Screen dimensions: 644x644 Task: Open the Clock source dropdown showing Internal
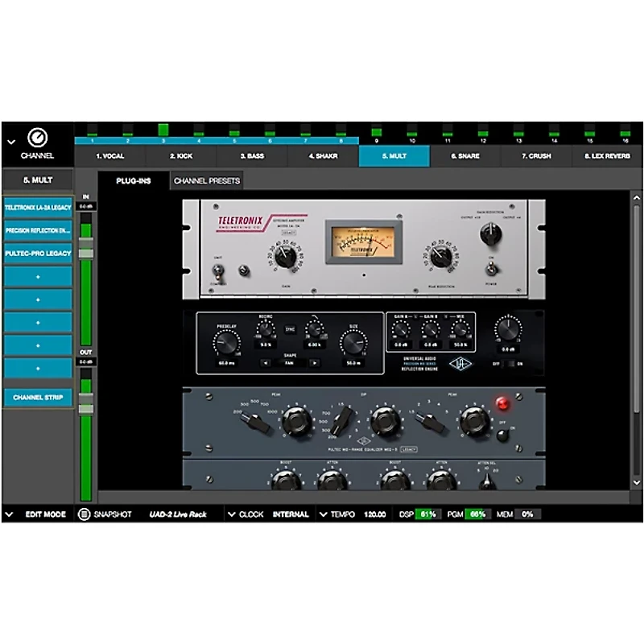293,514
